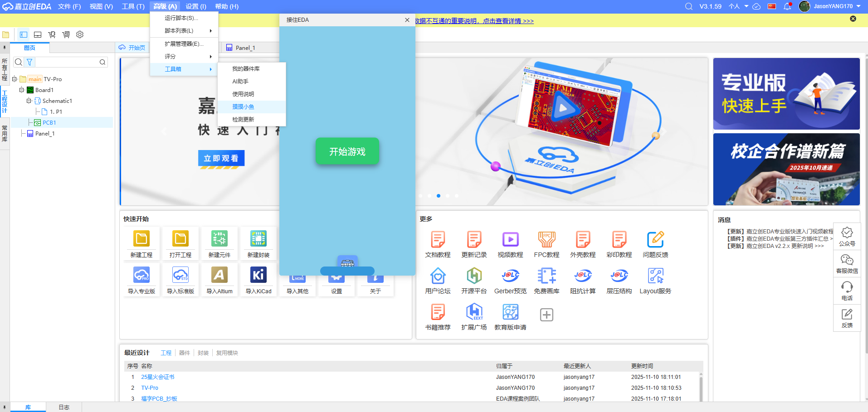Open the yellow folder icon in the toolbar

(x=6, y=34)
